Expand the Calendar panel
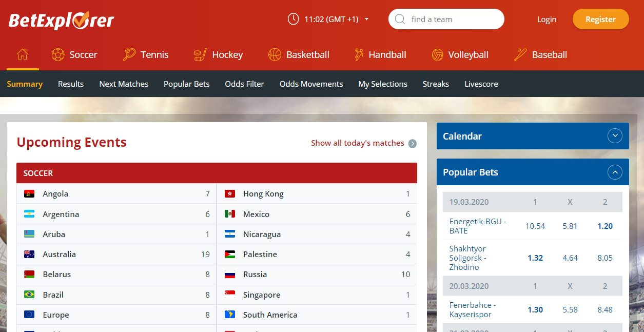Screen dimensions: 644x332 [615, 136]
